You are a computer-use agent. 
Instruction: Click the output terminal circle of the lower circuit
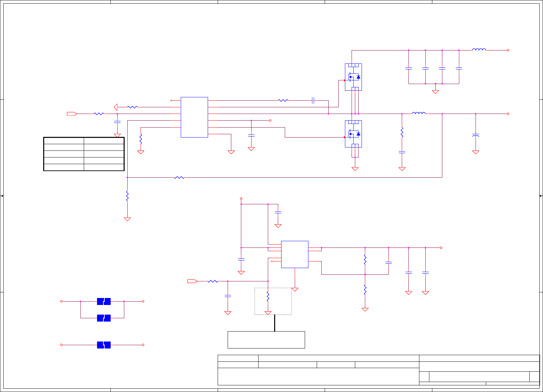coord(441,247)
